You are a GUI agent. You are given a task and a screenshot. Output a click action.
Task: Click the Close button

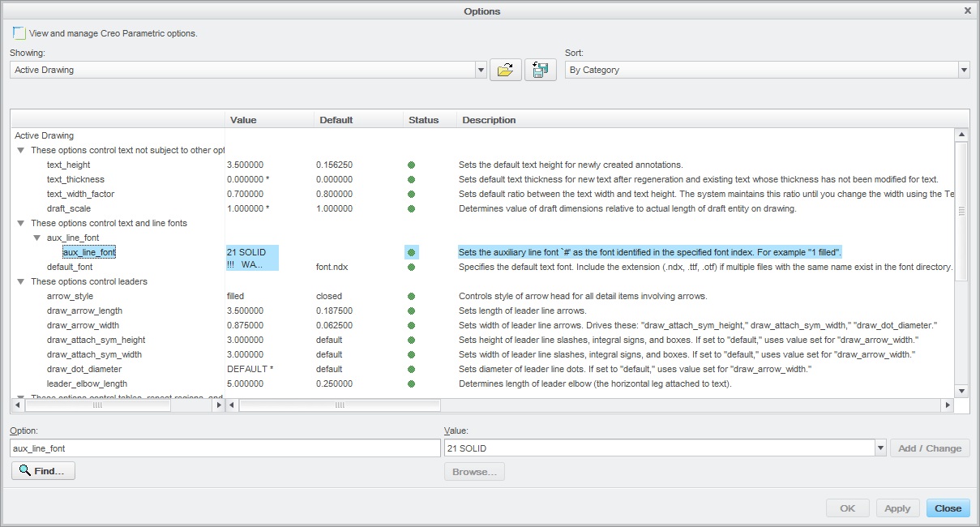point(948,508)
